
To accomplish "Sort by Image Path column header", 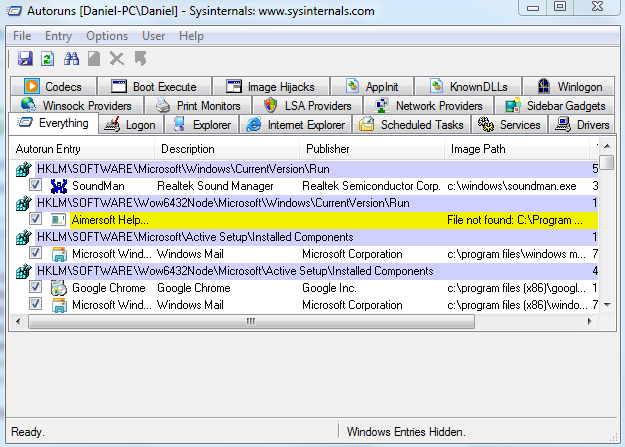I will click(x=517, y=149).
